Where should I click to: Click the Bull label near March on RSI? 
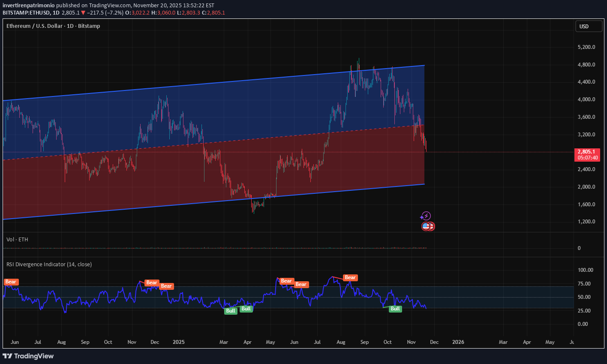point(231,311)
